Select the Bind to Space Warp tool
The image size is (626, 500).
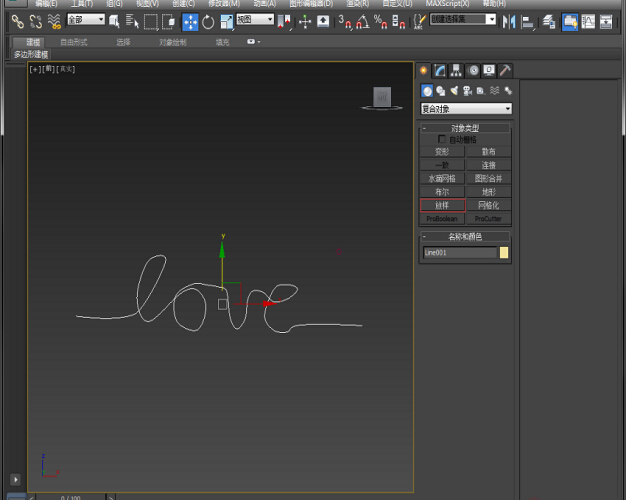coord(54,21)
